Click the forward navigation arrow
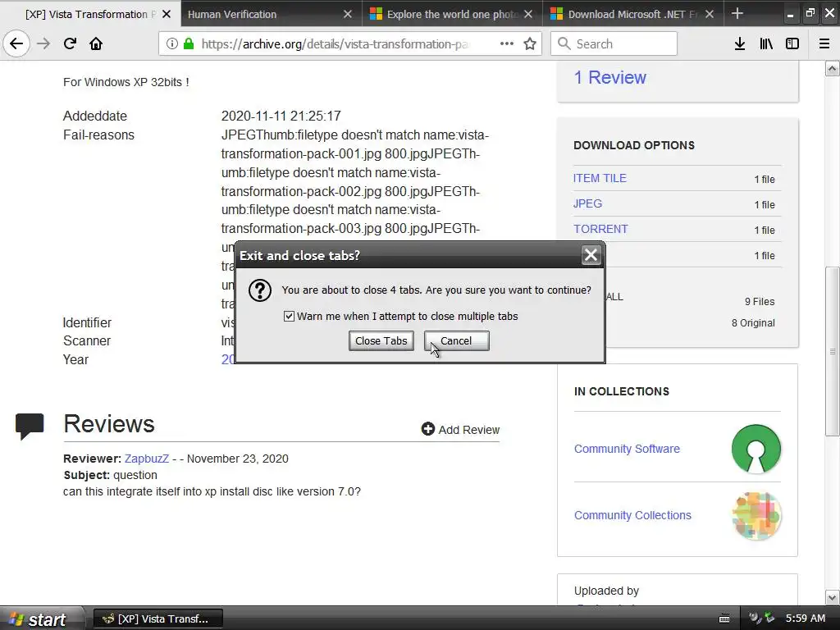840x630 pixels. click(x=43, y=44)
